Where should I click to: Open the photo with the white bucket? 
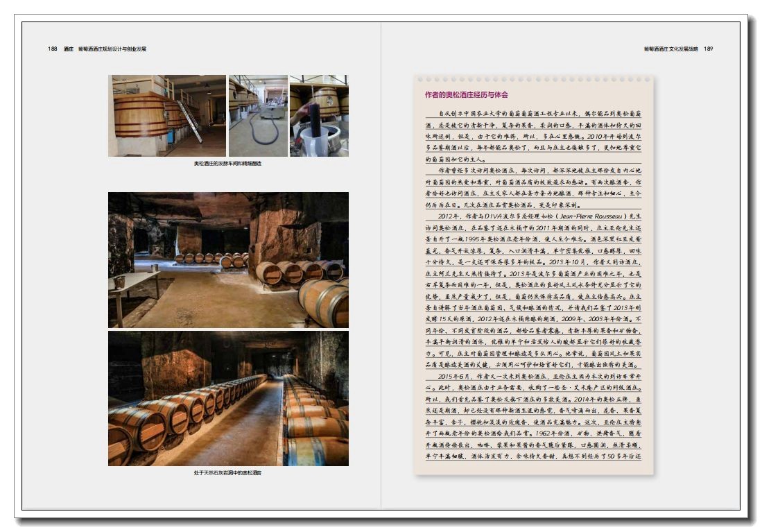(319, 115)
